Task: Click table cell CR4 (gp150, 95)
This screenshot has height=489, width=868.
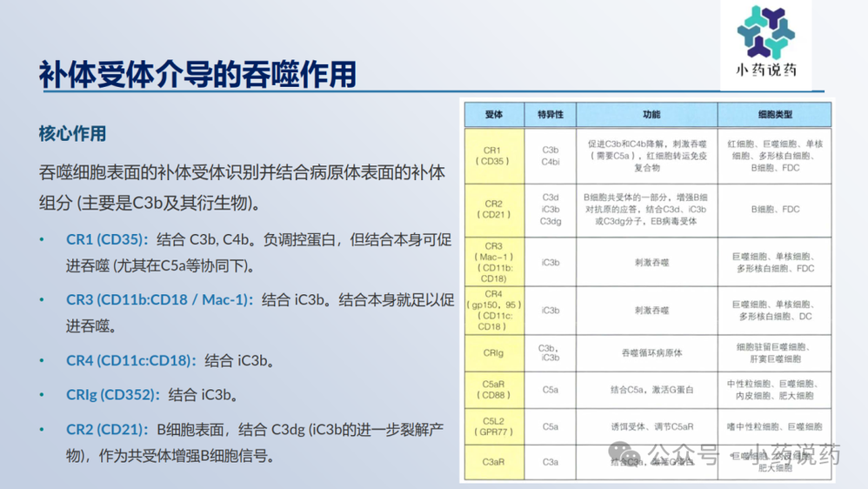Action: [494, 310]
